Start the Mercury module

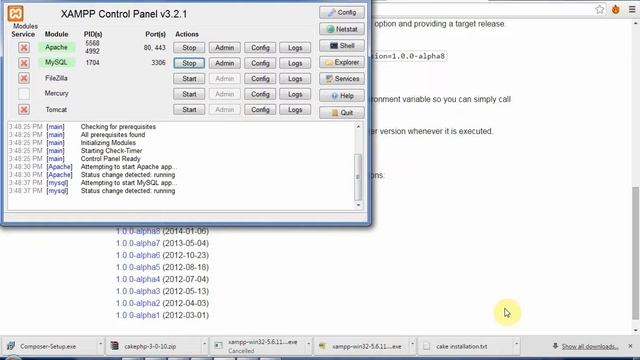pyautogui.click(x=189, y=94)
